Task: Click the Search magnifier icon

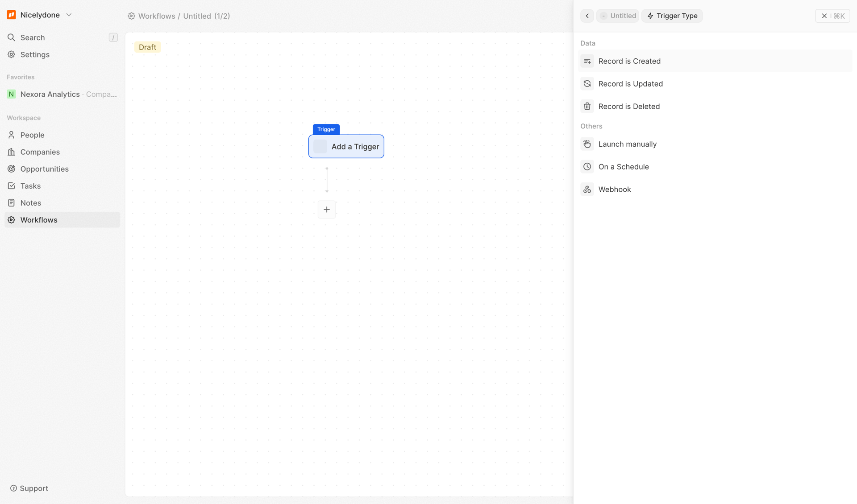Action: [11, 37]
